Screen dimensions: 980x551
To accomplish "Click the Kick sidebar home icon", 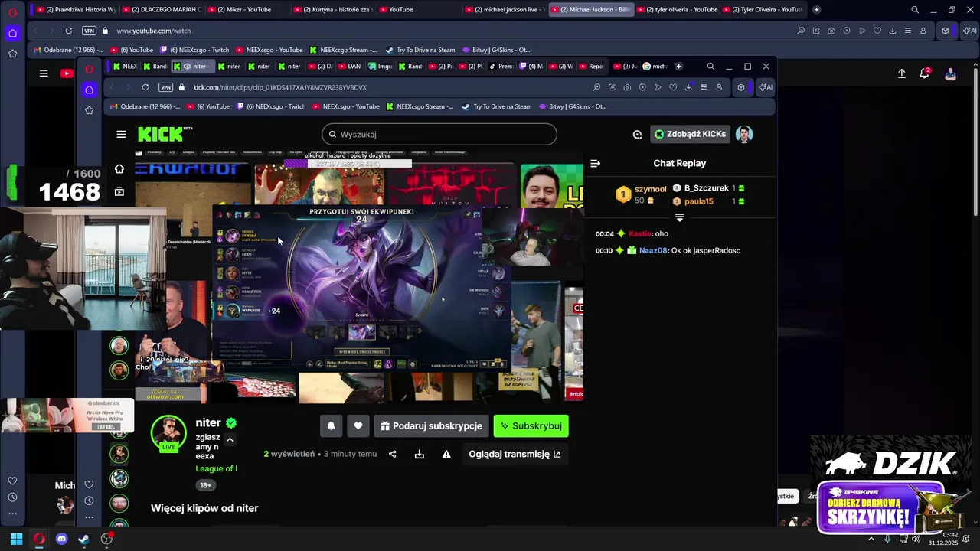I will pyautogui.click(x=119, y=168).
